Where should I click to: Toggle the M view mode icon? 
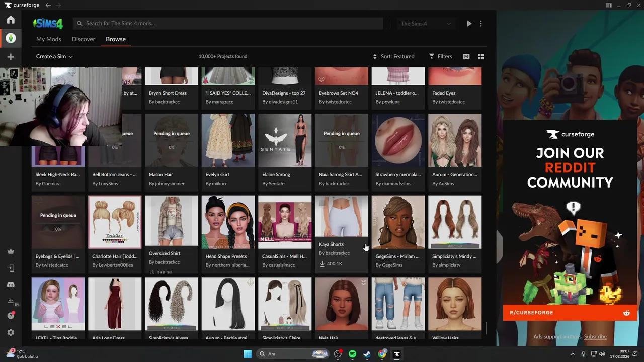466,57
